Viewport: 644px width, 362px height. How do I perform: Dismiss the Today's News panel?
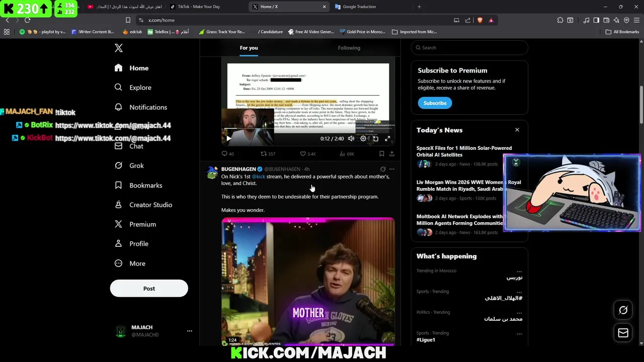517,130
